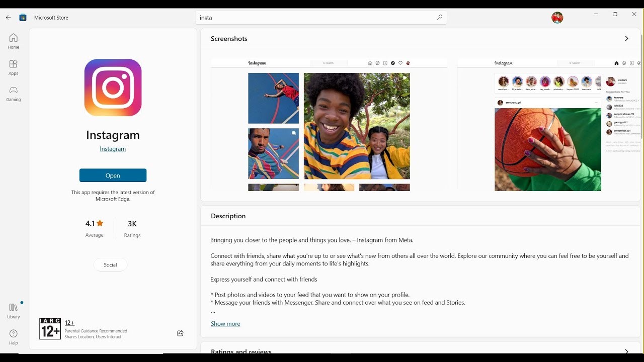Expand Ratings and reviews with its chevron
644x362 pixels.
[626, 352]
